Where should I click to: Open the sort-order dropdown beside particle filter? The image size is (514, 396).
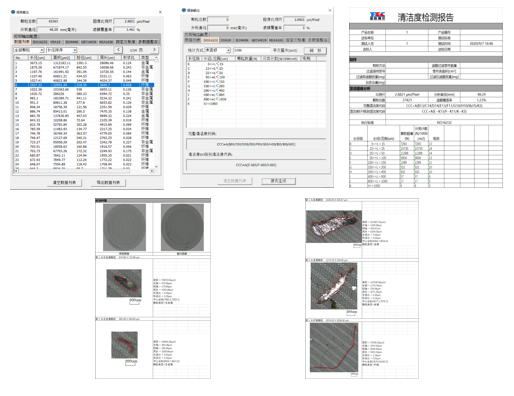tap(61, 50)
